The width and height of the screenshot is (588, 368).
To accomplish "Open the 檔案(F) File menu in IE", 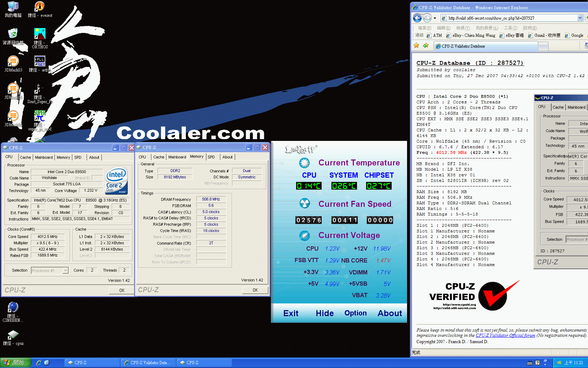I will pyautogui.click(x=425, y=28).
